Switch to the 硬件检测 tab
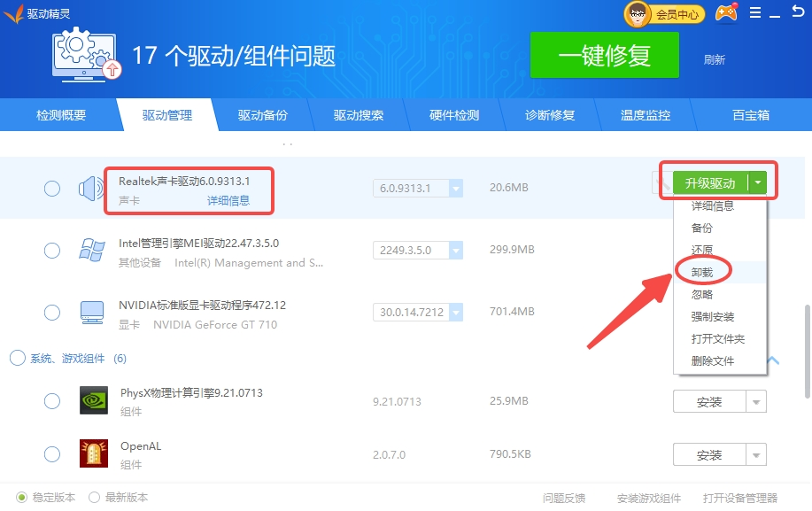 [x=453, y=115]
